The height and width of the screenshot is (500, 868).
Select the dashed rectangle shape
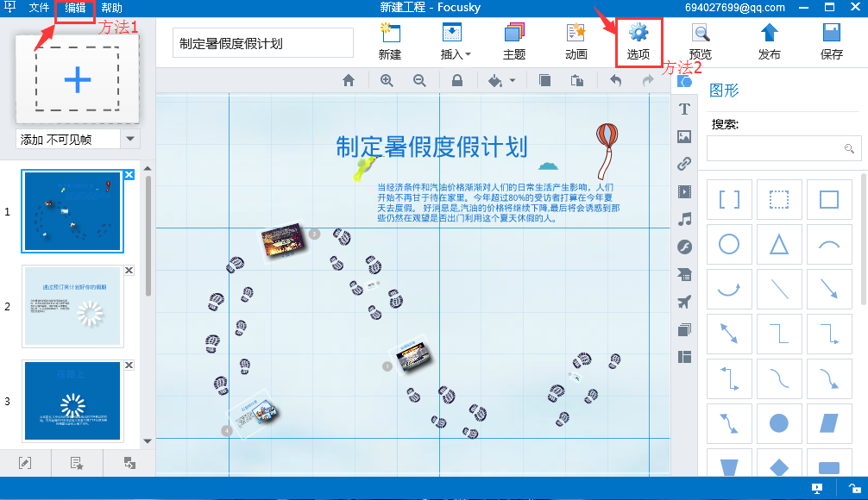[x=779, y=199]
